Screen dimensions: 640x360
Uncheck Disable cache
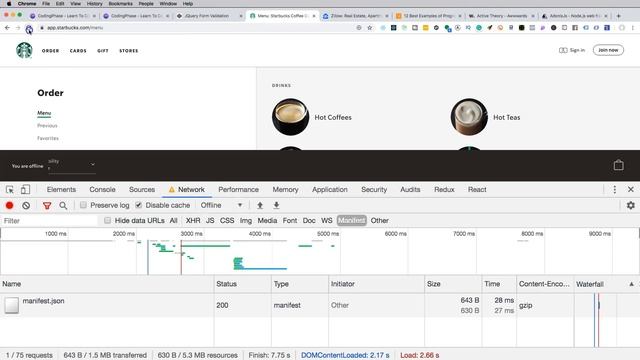click(x=138, y=205)
